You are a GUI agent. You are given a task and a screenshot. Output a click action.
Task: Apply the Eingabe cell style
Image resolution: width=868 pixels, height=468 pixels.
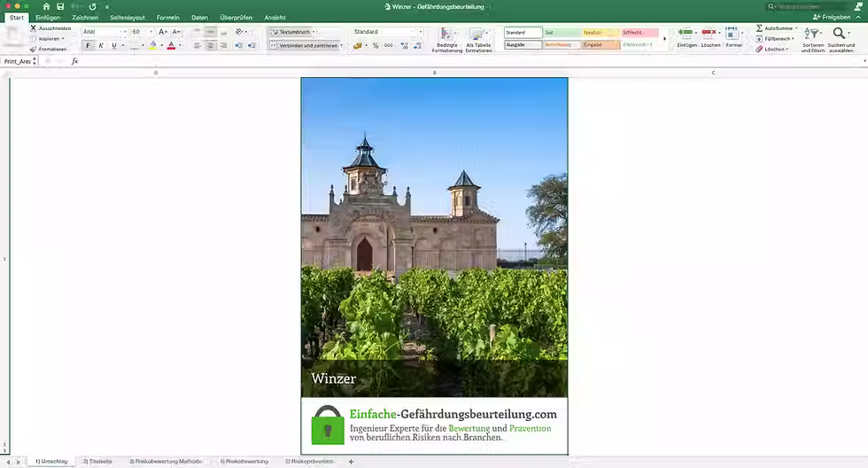pyautogui.click(x=601, y=45)
